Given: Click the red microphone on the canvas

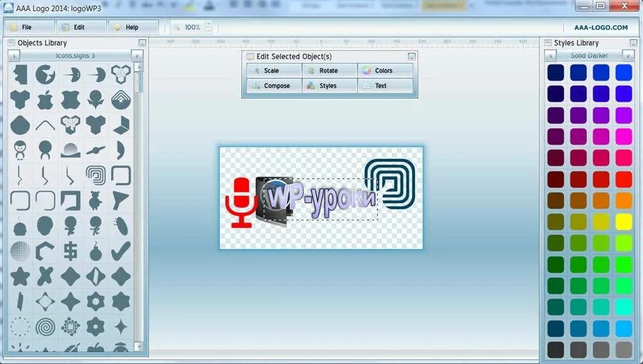Looking at the screenshot, I should click(241, 203).
